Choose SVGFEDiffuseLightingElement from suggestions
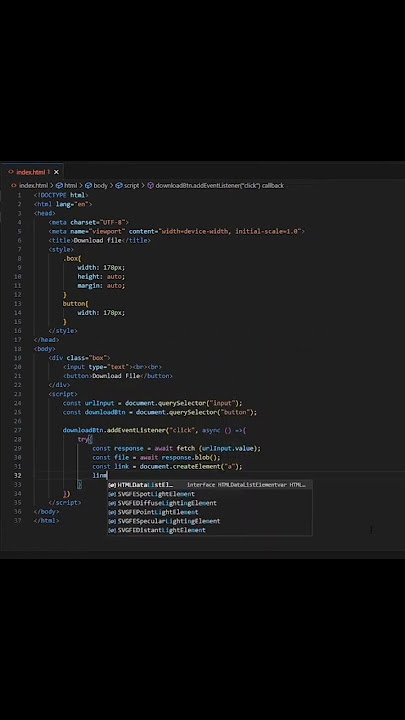405x720 pixels. (x=210, y=503)
